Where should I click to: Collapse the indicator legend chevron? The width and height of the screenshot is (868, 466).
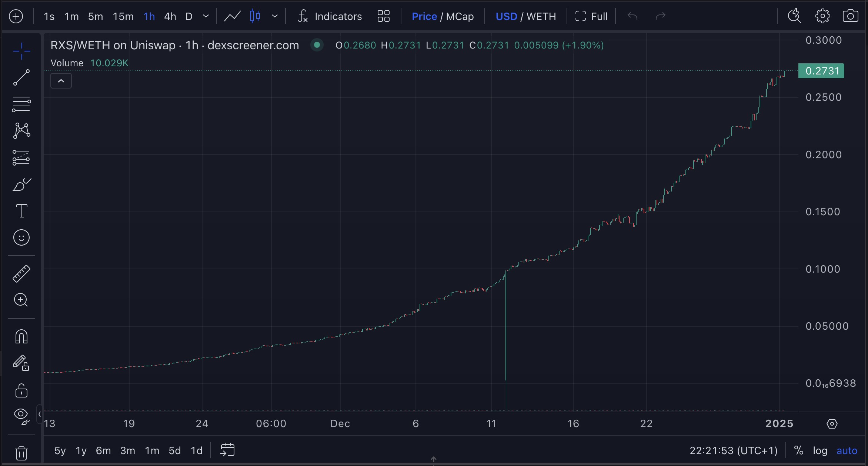61,81
